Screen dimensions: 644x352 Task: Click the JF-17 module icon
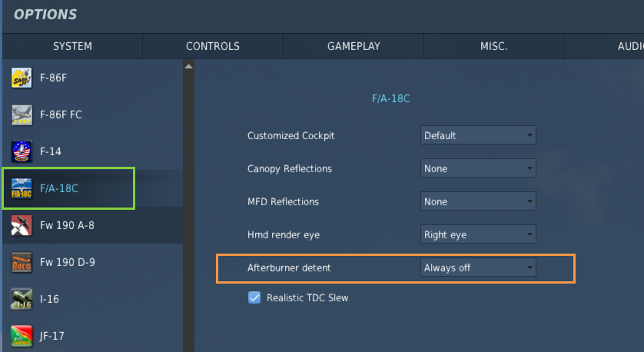point(22,336)
